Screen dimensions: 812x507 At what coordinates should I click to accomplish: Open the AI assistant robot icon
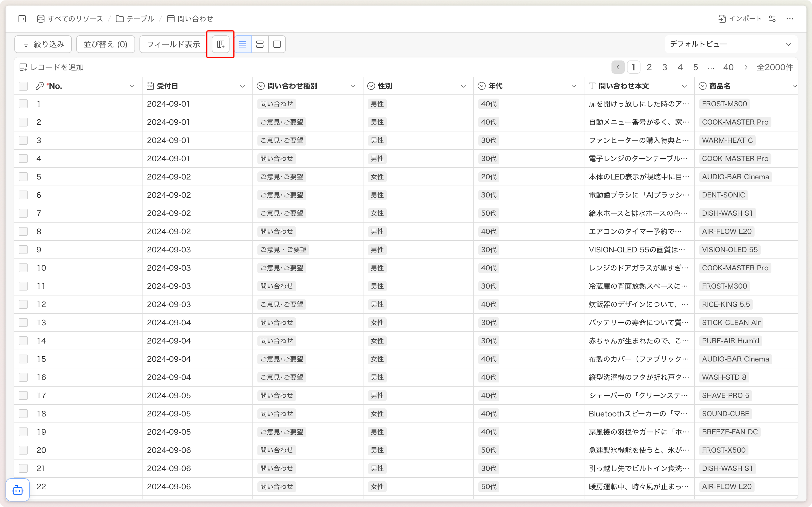click(18, 490)
